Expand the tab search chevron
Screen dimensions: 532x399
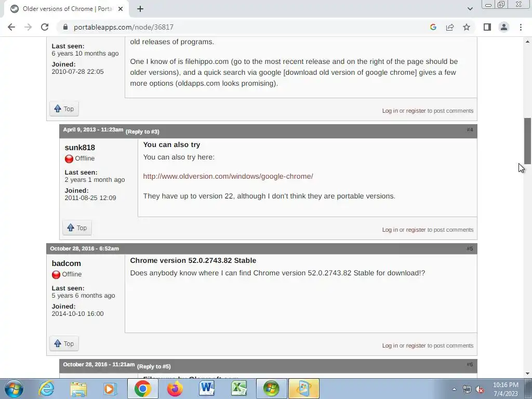click(x=470, y=9)
